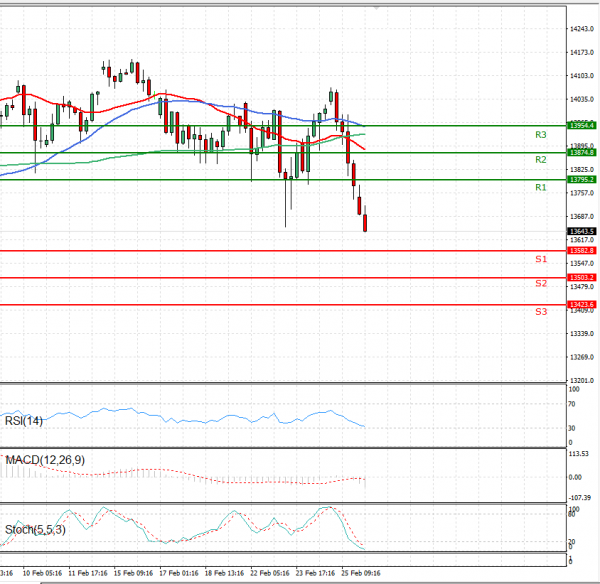Click the 13825.0 price axis value

pos(582,169)
